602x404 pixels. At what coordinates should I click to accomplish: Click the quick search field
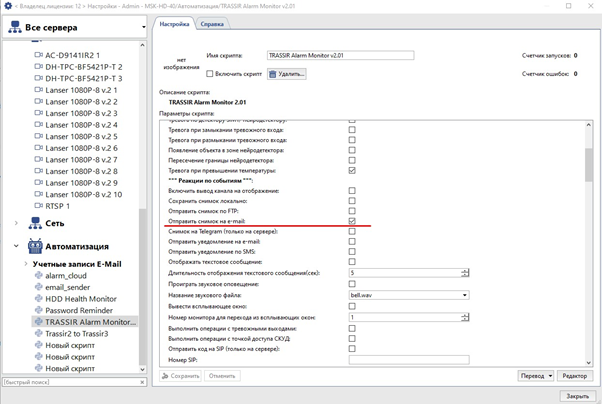[71, 382]
